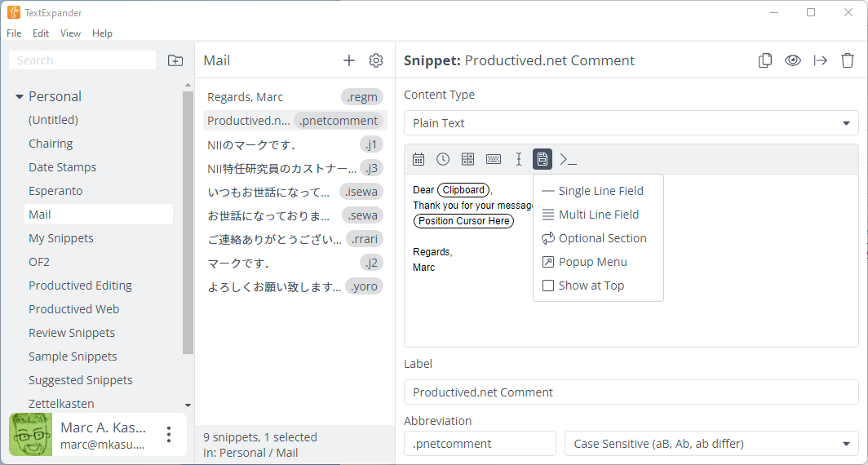Toggle snippet preview with the eye icon
The width and height of the screenshot is (868, 465).
[x=793, y=60]
